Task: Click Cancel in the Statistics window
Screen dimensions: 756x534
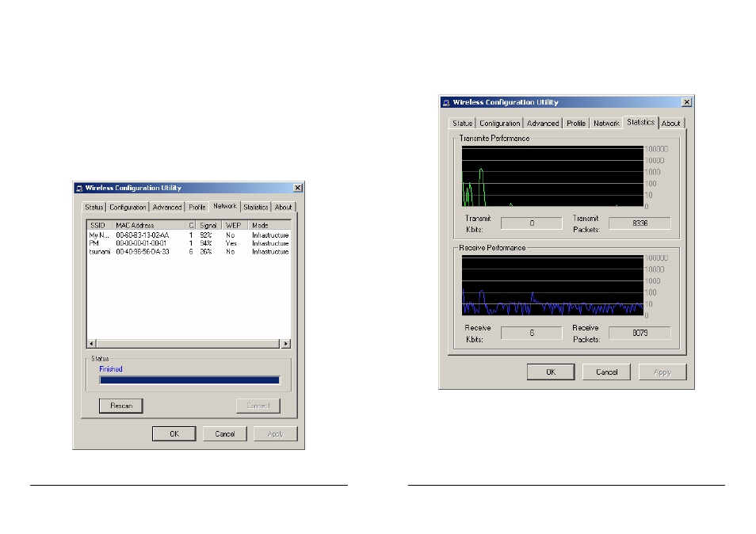Action: [x=606, y=372]
